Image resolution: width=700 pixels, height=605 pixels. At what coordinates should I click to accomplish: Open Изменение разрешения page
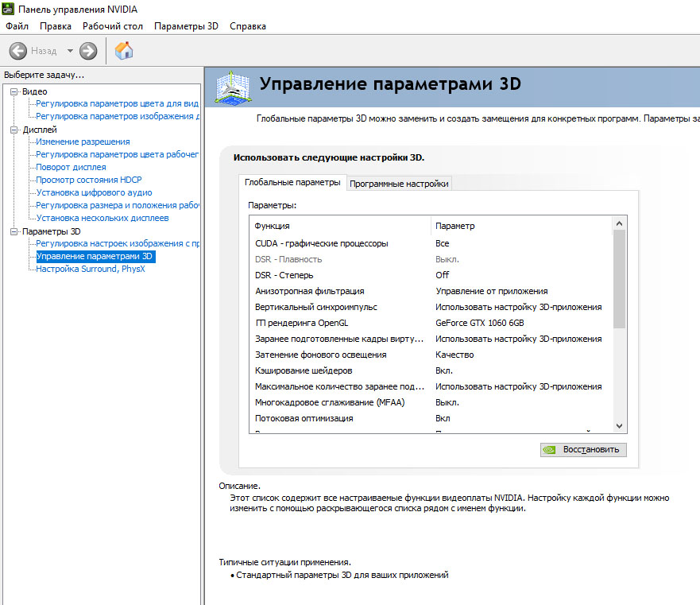pyautogui.click(x=83, y=142)
